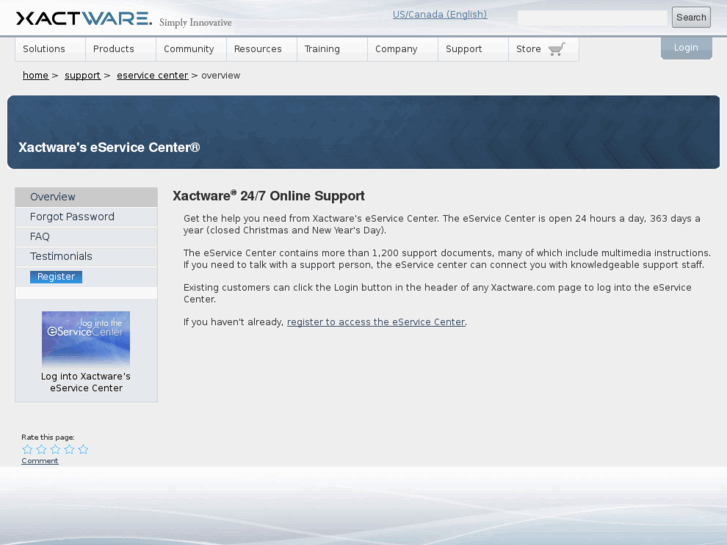Rate page five stars
The height and width of the screenshot is (545, 727).
click(x=83, y=449)
